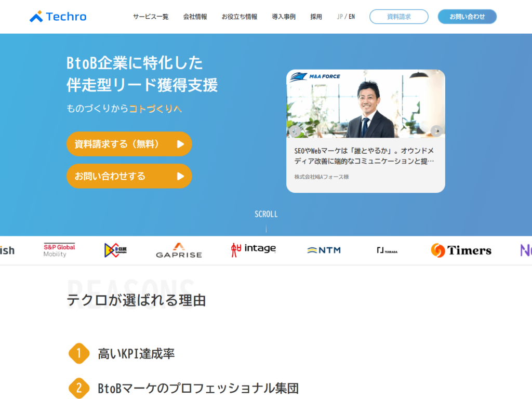Open the お役立ち情報 menu
This screenshot has height=399, width=532.
coord(240,17)
